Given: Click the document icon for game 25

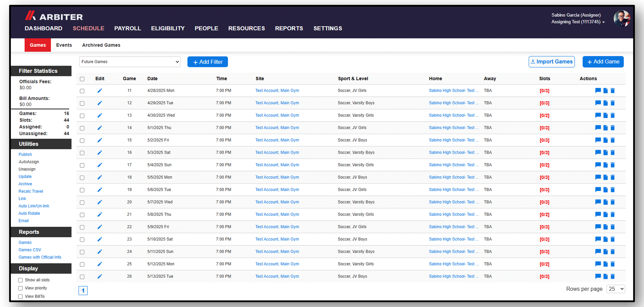Looking at the screenshot, I should [606, 264].
